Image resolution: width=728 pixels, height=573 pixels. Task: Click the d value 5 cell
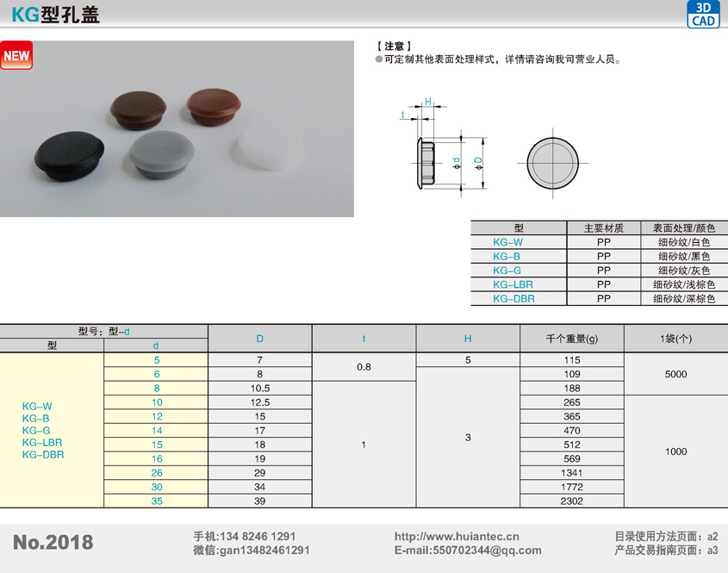pos(156,359)
